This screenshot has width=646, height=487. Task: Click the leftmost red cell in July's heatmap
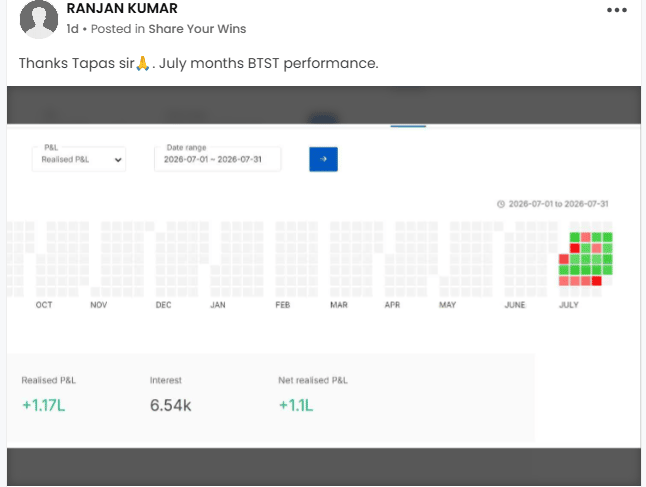coord(564,259)
